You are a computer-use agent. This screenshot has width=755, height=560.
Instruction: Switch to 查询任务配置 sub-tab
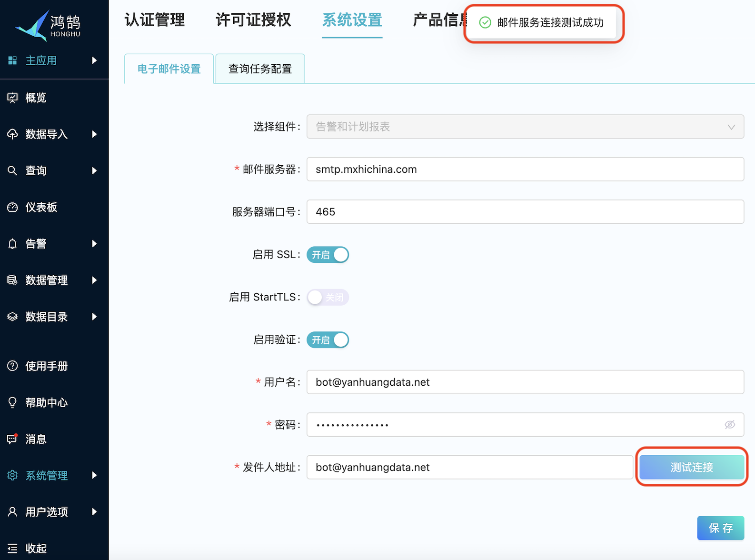point(260,69)
